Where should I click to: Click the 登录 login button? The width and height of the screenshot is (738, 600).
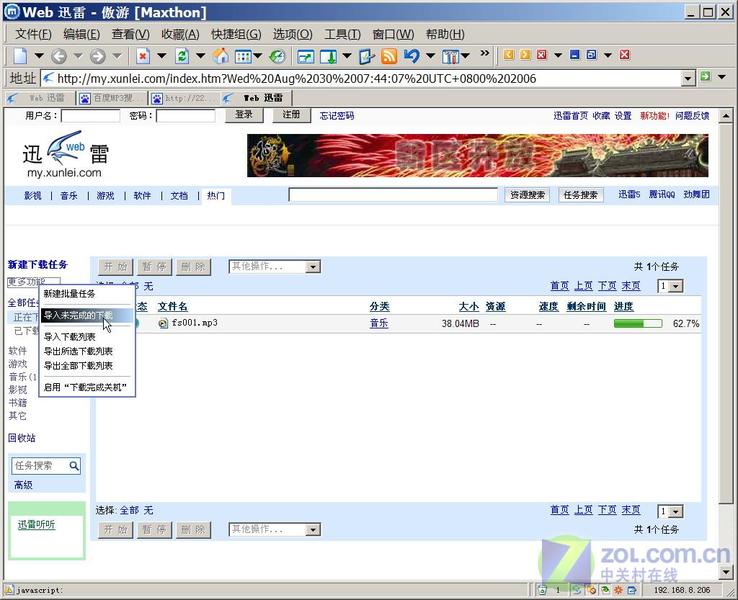244,115
